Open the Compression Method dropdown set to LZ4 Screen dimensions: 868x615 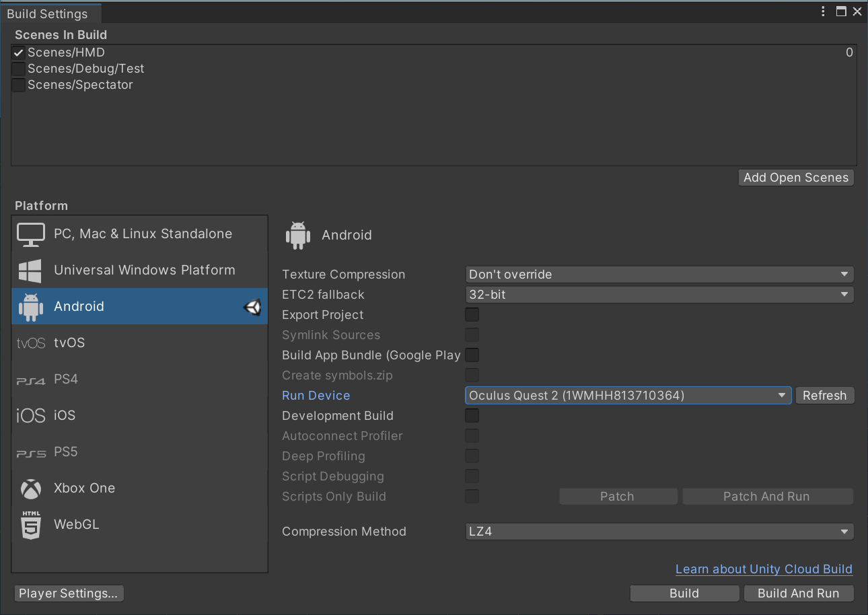(x=659, y=532)
